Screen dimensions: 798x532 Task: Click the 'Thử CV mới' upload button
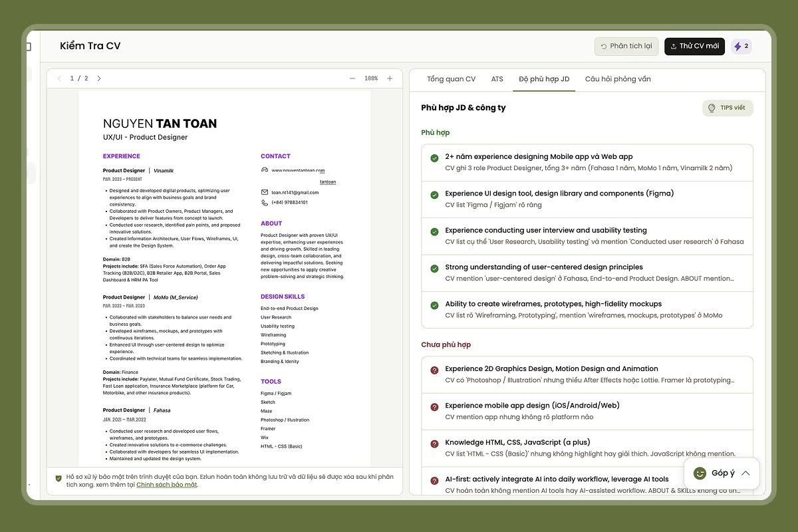point(694,47)
